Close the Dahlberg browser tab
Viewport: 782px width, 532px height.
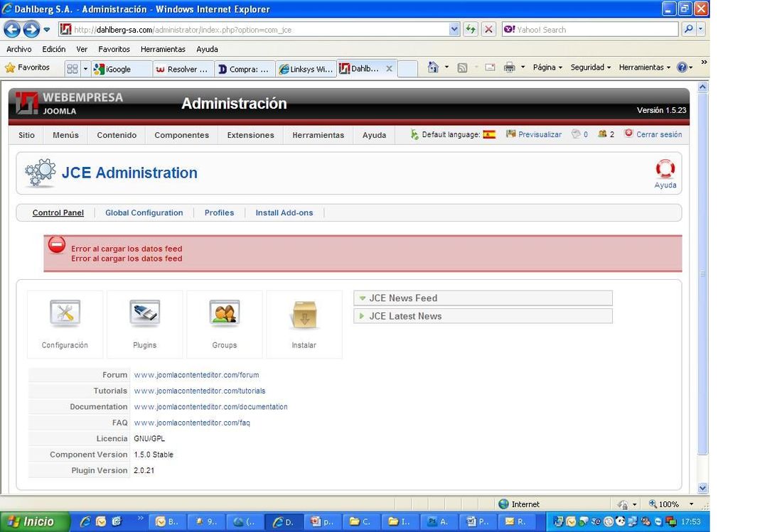389,69
